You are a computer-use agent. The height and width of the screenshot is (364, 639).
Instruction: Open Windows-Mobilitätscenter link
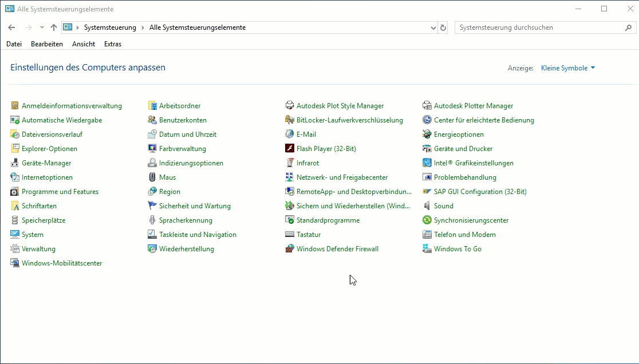(x=62, y=263)
